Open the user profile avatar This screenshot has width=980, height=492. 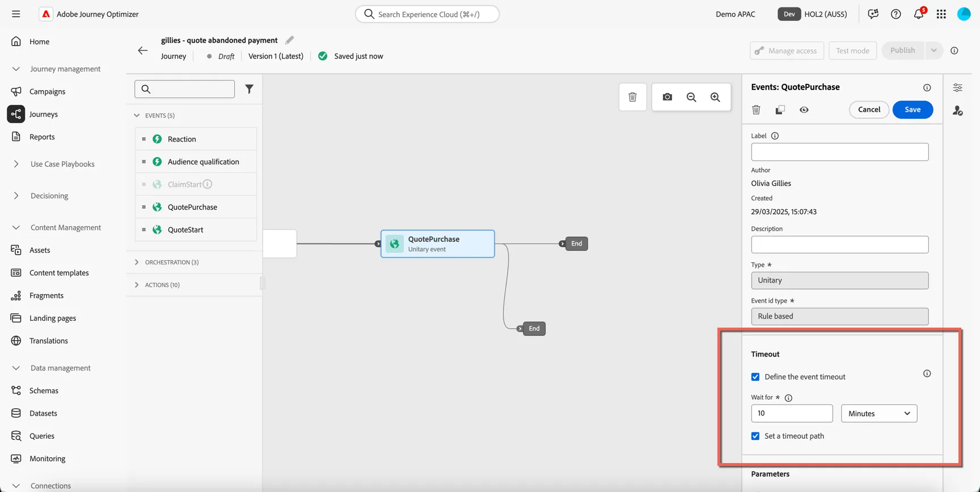(964, 14)
